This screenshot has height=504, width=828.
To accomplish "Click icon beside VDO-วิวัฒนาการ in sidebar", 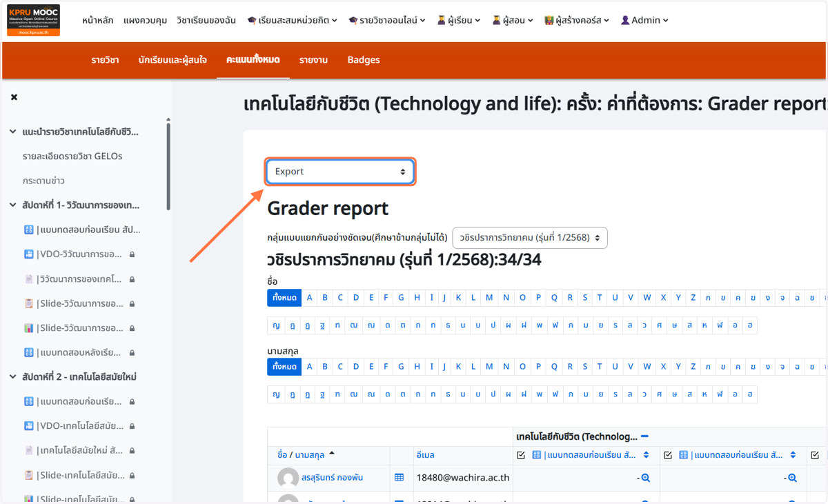I will (29, 254).
